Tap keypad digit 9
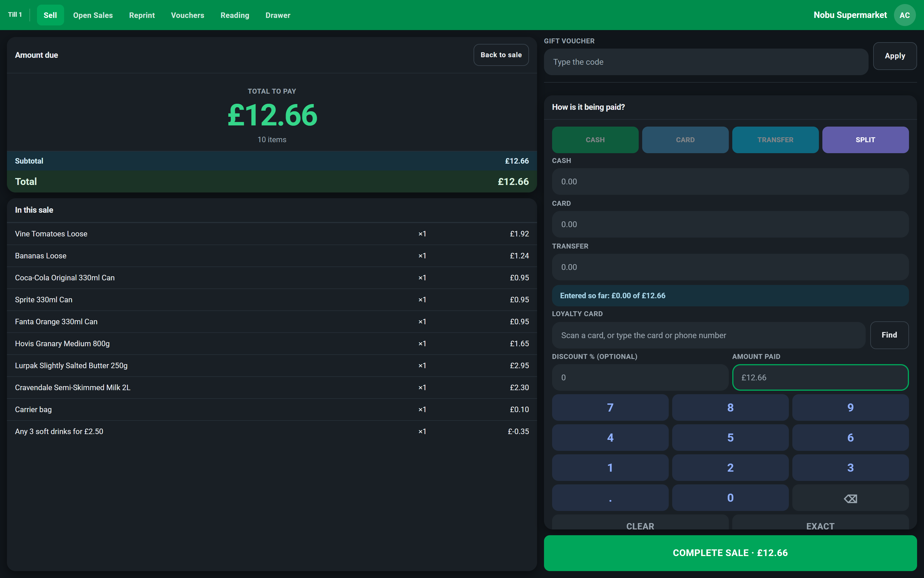 (x=850, y=407)
